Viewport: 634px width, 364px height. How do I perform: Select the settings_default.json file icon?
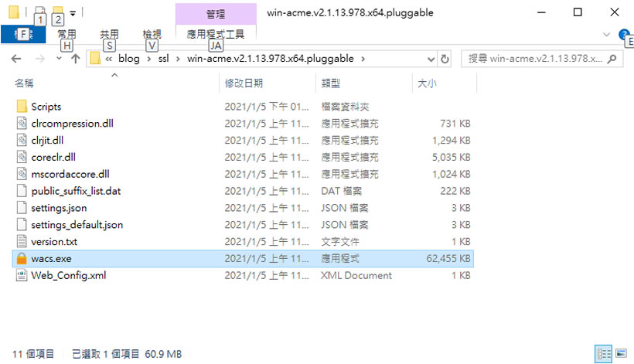click(x=22, y=225)
